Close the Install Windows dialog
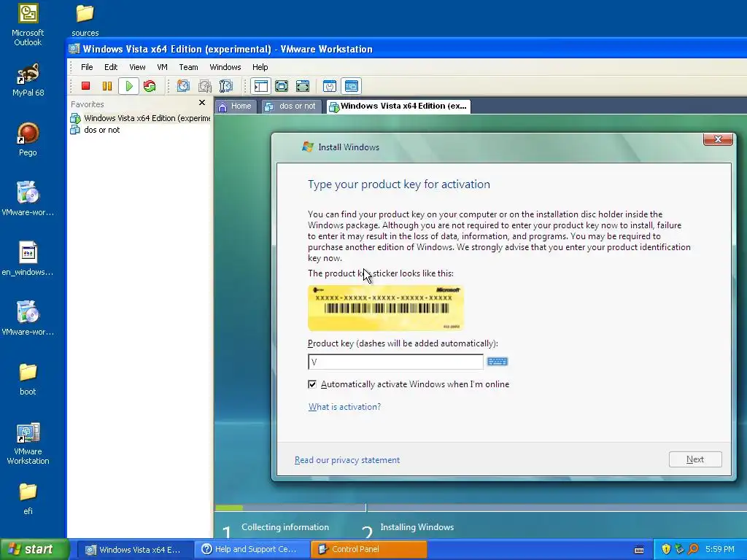Image resolution: width=747 pixels, height=560 pixels. (x=718, y=139)
